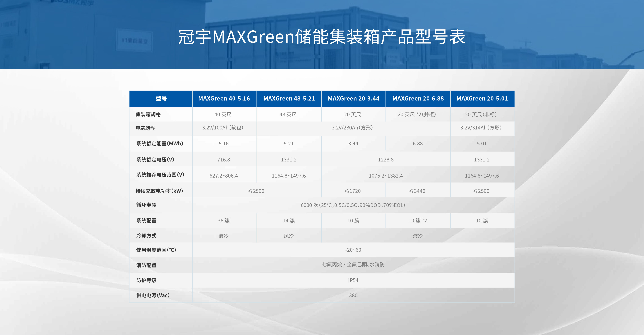This screenshot has width=644, height=335.
Task: Select the 5.21 rated energy value
Action: point(289,144)
